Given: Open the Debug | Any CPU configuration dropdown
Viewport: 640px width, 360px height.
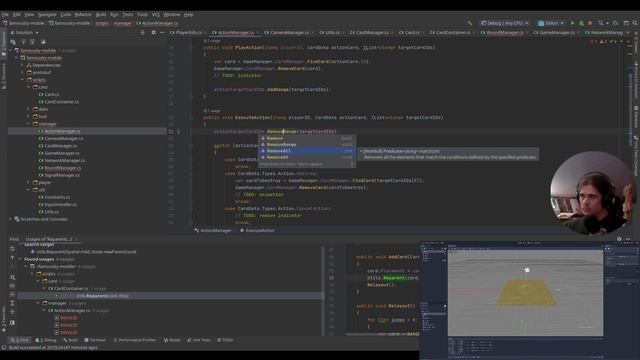Looking at the screenshot, I should [504, 23].
